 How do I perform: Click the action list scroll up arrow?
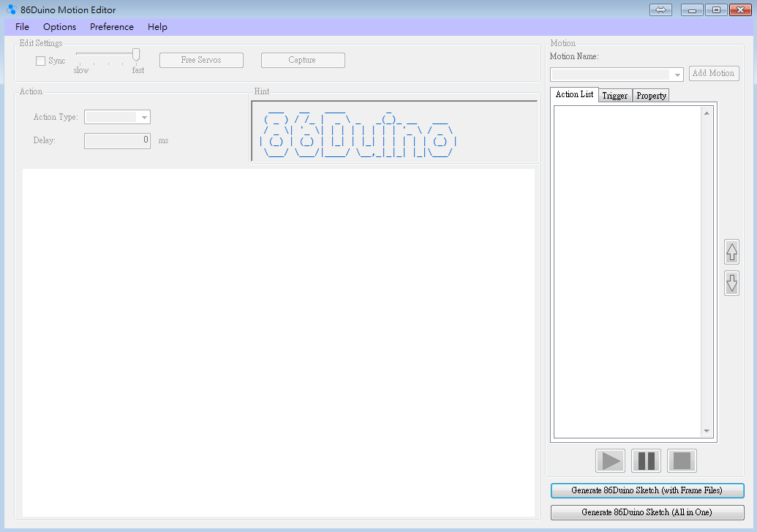pos(707,113)
